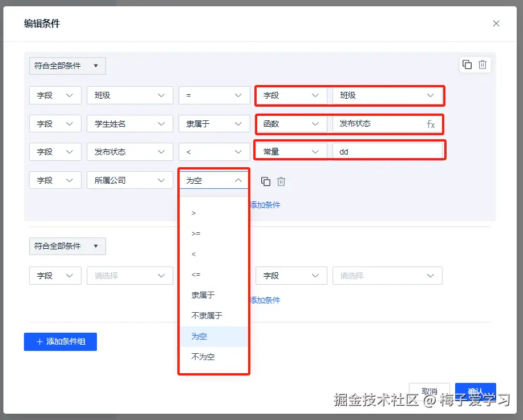Click the 取消 button
This screenshot has width=523, height=420.
click(429, 391)
